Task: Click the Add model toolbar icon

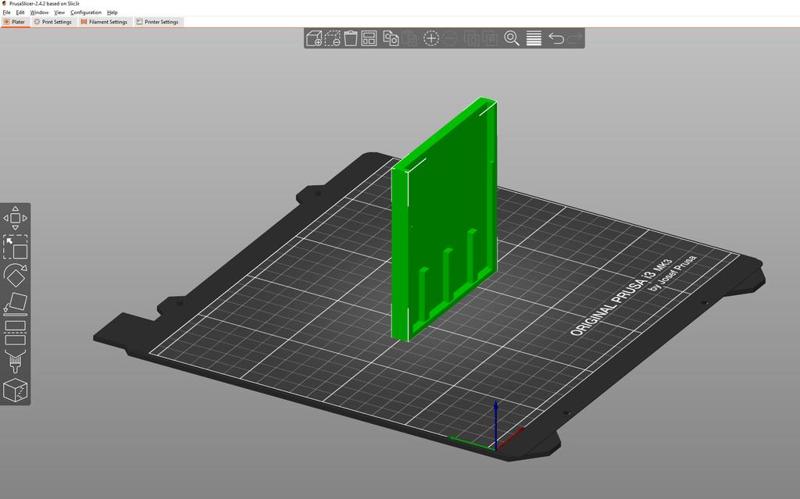Action: coord(314,38)
